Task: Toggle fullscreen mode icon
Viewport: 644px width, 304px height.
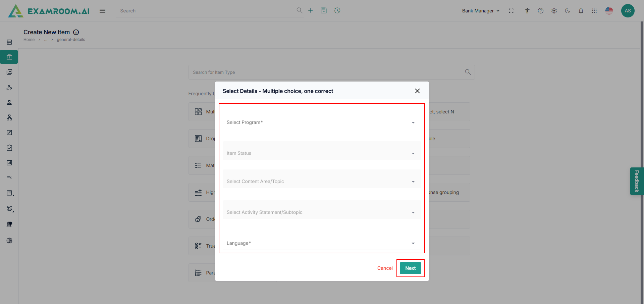Action: 511,11
